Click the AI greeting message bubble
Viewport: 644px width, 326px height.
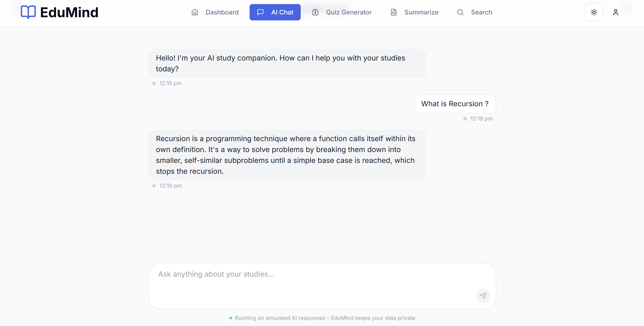(x=288, y=63)
